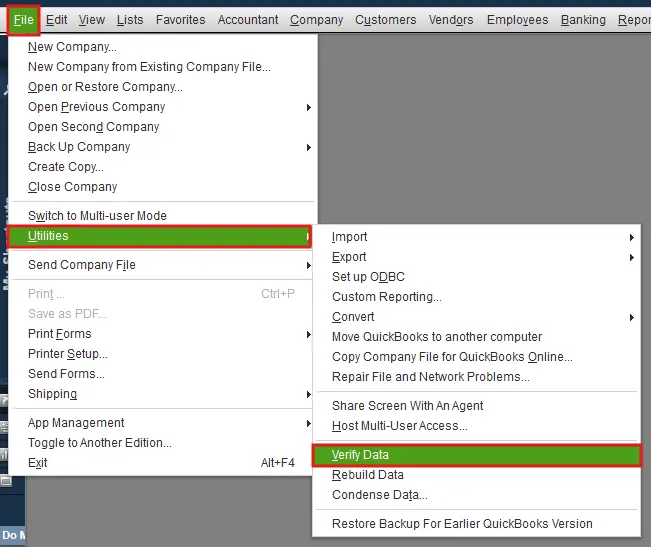Select Close Company
The height and width of the screenshot is (547, 651).
[x=163, y=187]
